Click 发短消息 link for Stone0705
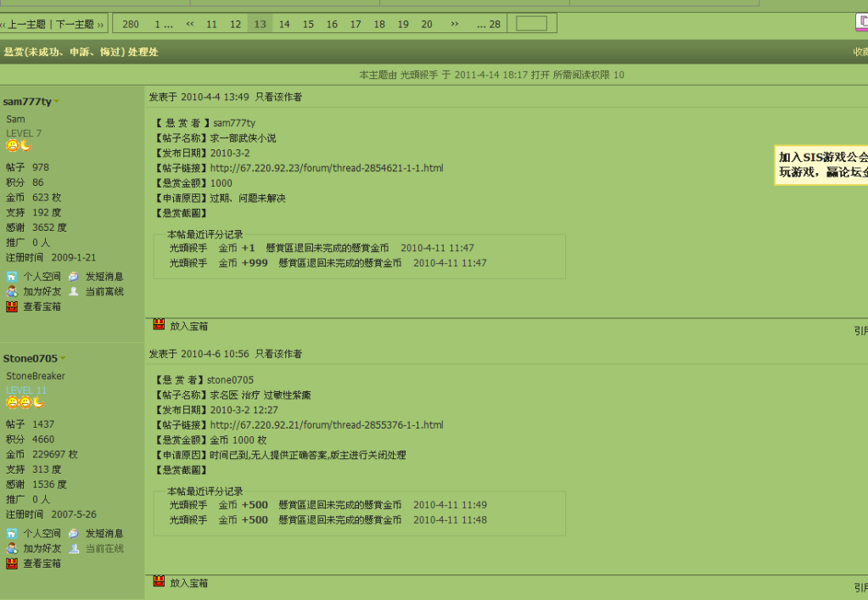The image size is (868, 600). coord(104,533)
